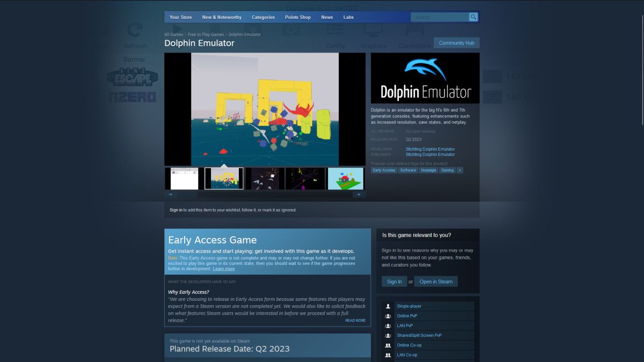
Task: Open the Categories menu
Action: (x=263, y=17)
